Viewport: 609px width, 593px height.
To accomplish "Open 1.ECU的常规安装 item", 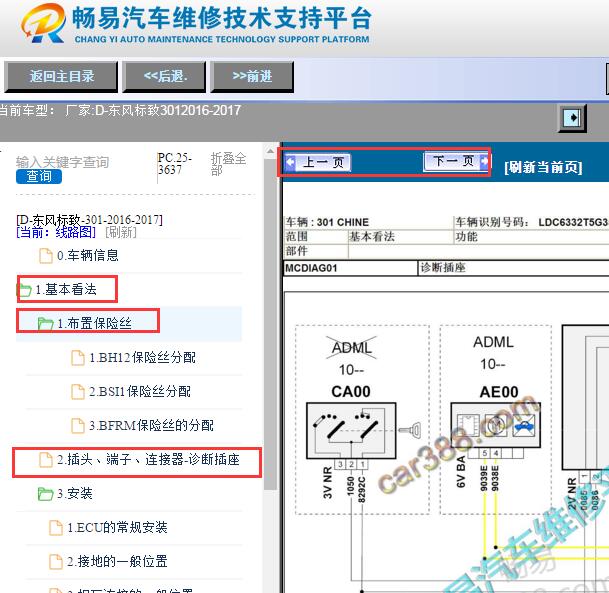I will click(x=117, y=527).
